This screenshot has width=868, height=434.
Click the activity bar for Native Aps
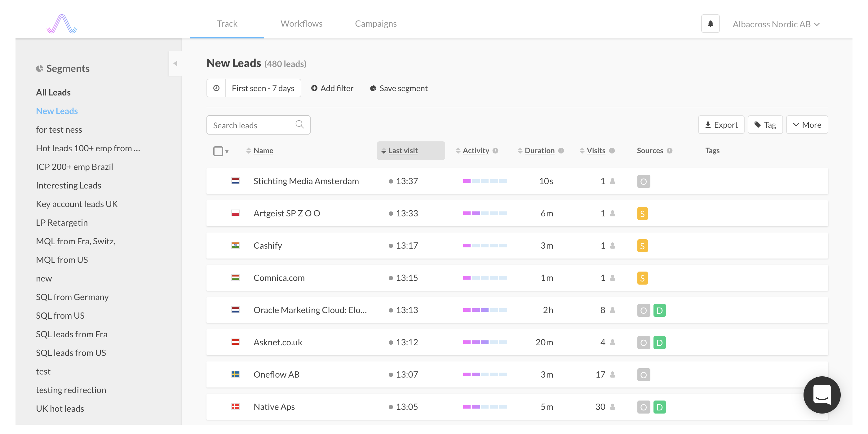click(x=485, y=407)
